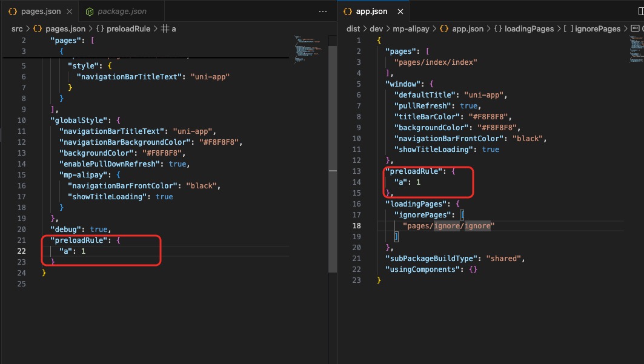This screenshot has height=364, width=644.
Task: Select the app.json tab
Action: [371, 12]
